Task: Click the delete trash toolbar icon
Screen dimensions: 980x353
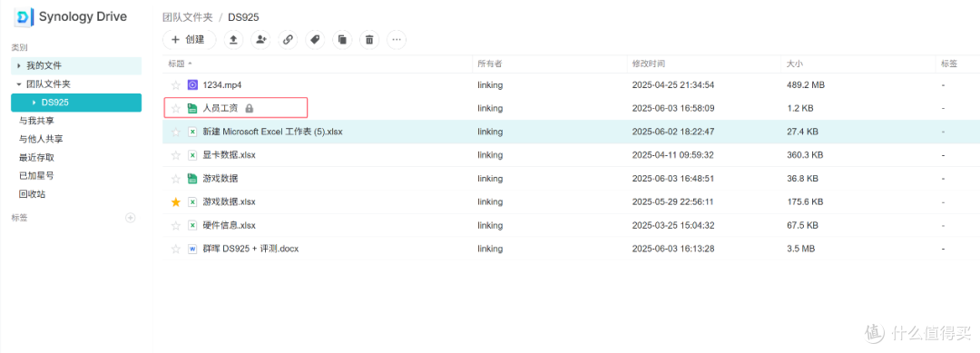Action: (369, 40)
